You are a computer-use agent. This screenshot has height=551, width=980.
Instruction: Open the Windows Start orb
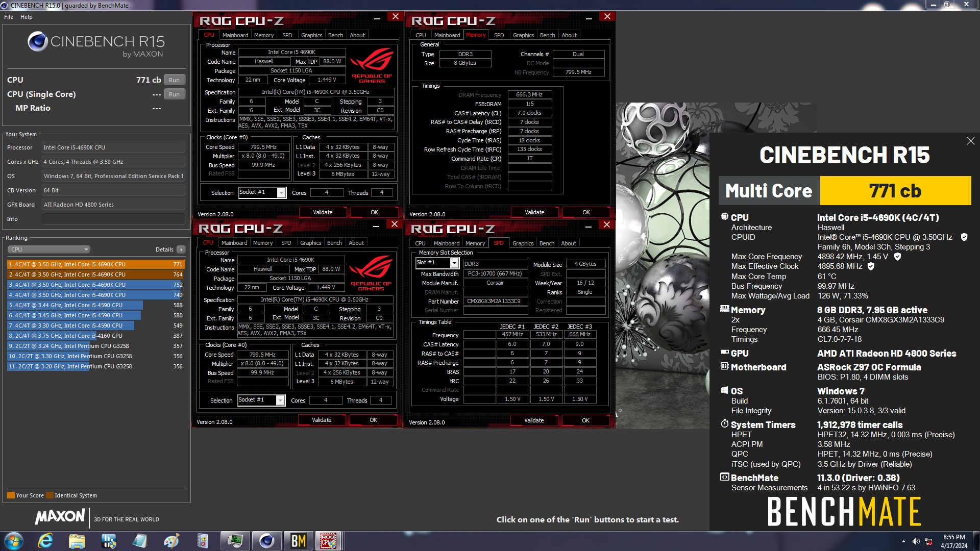point(13,541)
